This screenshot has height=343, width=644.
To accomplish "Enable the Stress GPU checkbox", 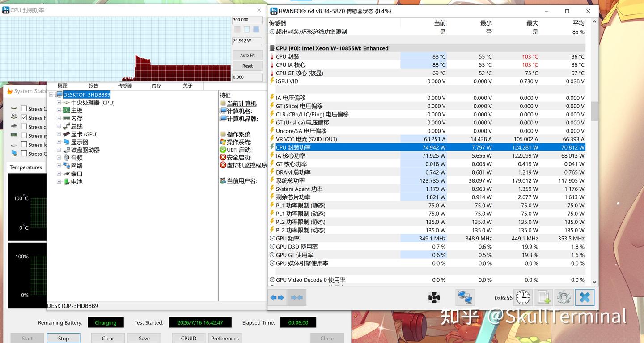I will [x=24, y=153].
